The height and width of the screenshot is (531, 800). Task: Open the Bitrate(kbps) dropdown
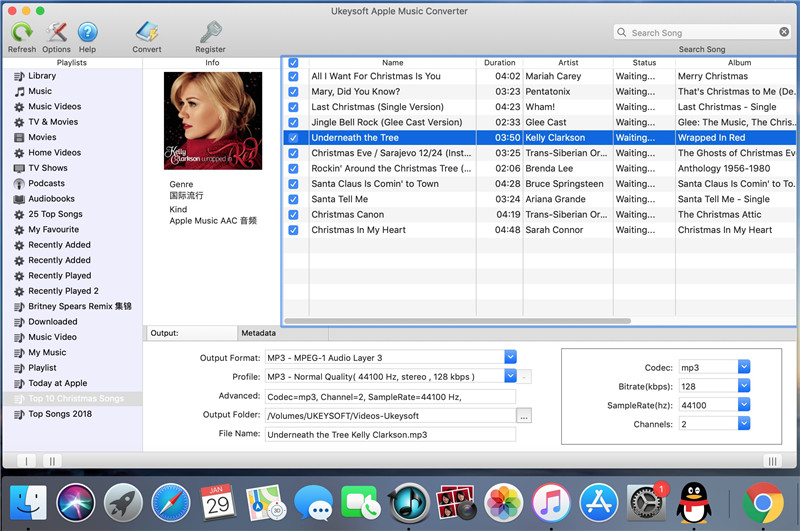pyautogui.click(x=744, y=386)
